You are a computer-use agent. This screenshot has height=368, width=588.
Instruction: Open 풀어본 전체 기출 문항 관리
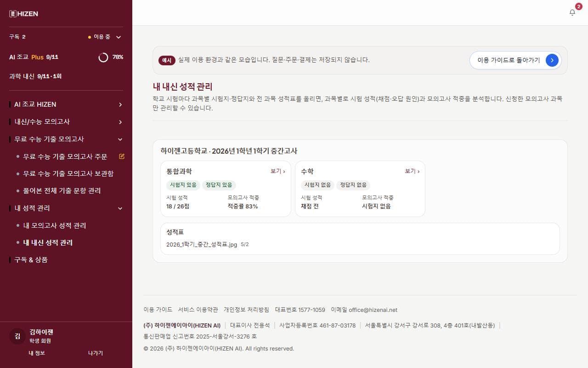62,191
